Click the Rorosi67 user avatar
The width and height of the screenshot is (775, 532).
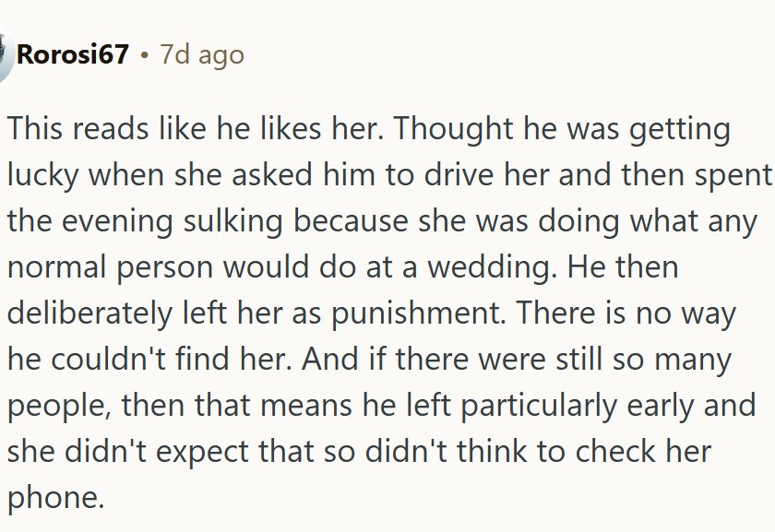point(5,53)
